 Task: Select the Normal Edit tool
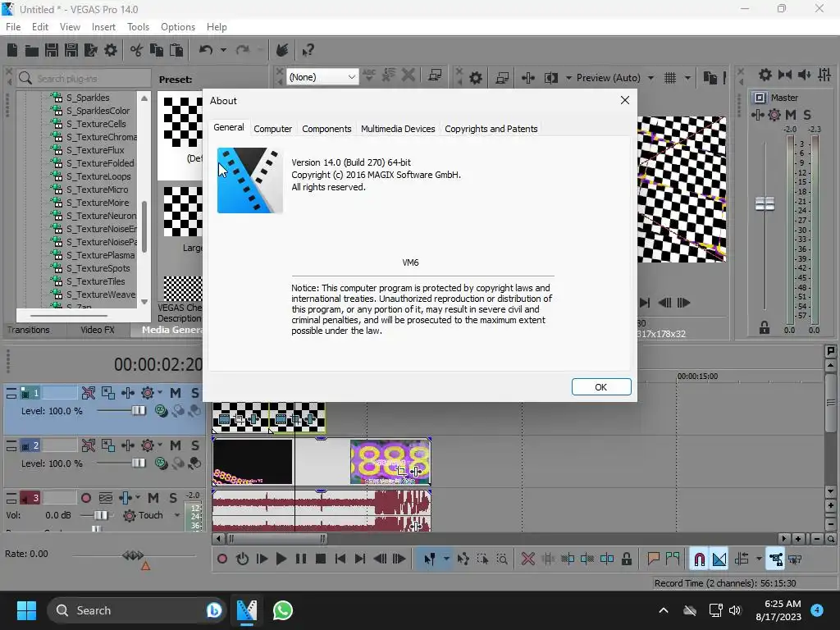[430, 559]
